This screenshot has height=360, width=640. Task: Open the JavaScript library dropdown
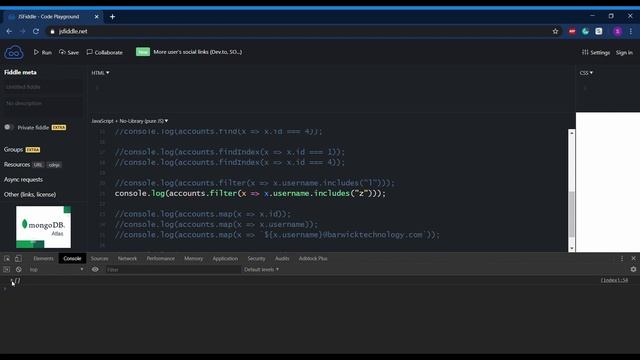pos(130,121)
